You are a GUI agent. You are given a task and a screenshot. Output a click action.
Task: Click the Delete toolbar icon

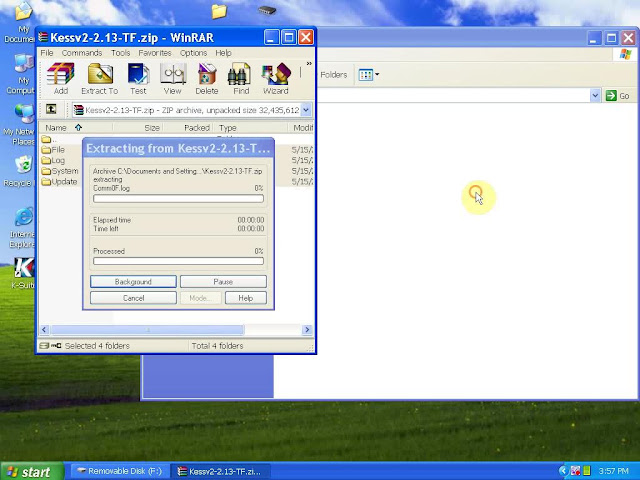[207, 79]
